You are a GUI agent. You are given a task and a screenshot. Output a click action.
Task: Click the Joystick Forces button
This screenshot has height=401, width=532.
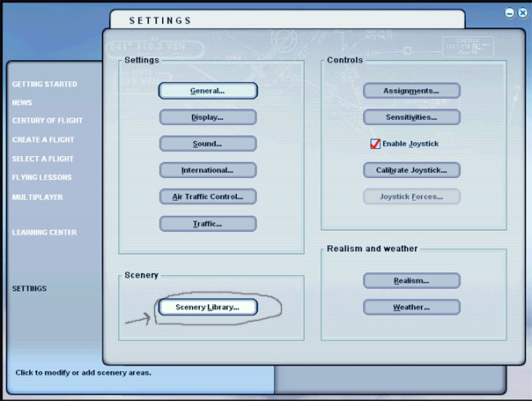(x=411, y=197)
